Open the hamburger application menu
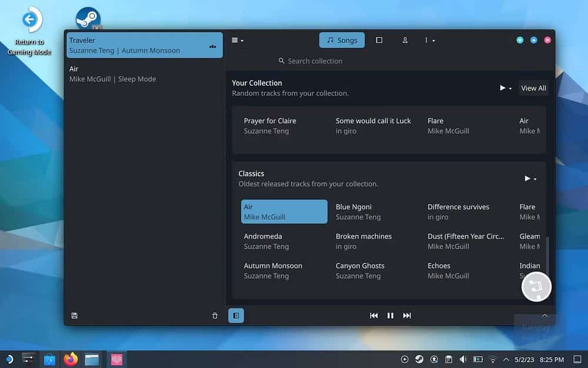 point(235,40)
